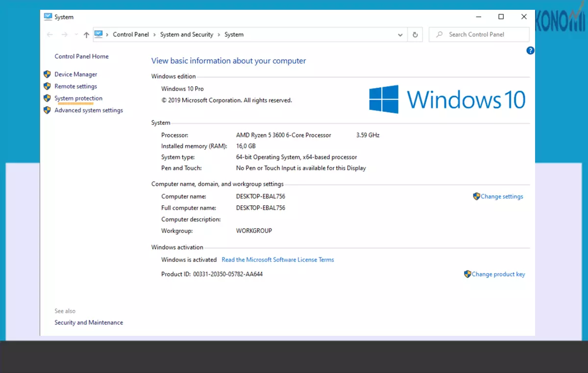
Task: Click the 3.59 GHz processor speed
Action: [x=368, y=135]
